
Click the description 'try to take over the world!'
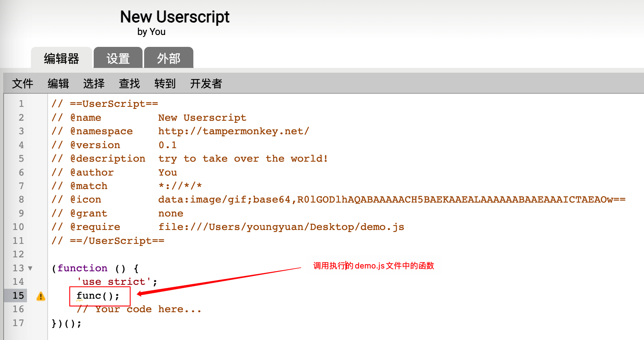(x=243, y=159)
